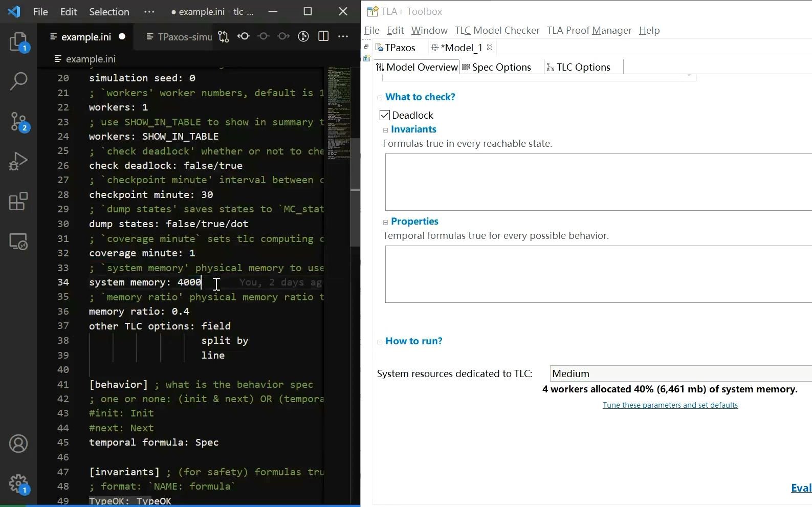Viewport: 812px width, 507px height.
Task: Open the Edit menu in VS Code
Action: pyautogui.click(x=69, y=11)
